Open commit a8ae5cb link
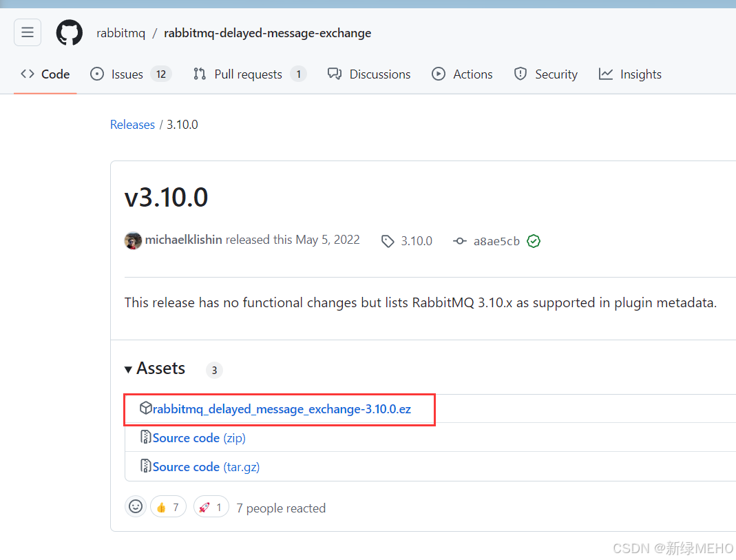This screenshot has width=736, height=560. pos(496,241)
